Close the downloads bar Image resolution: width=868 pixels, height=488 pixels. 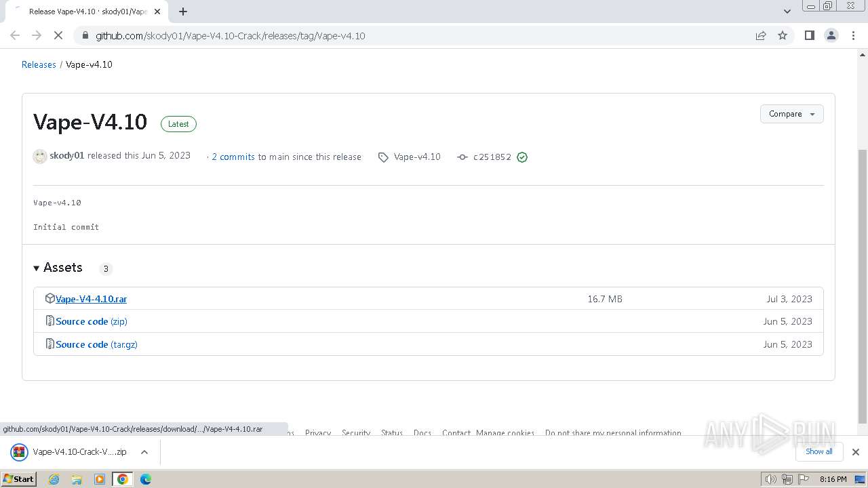pos(856,452)
